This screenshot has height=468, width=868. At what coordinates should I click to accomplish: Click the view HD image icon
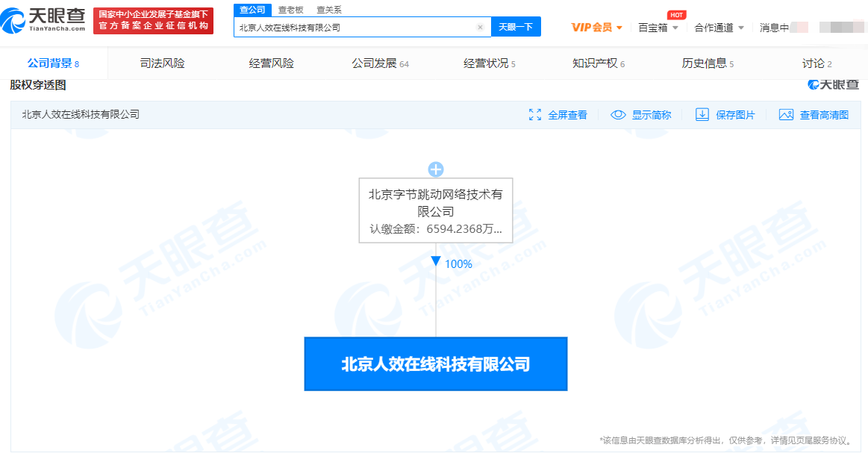point(785,115)
